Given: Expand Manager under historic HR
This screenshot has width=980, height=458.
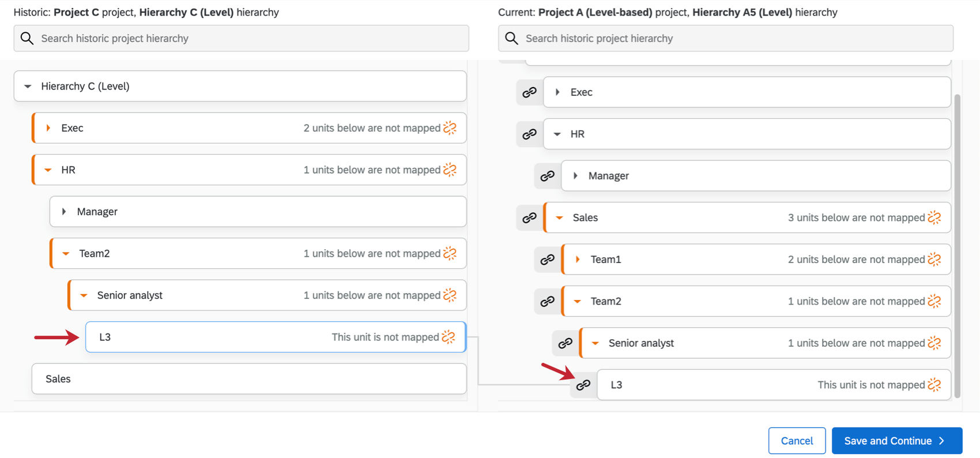Looking at the screenshot, I should (x=64, y=212).
